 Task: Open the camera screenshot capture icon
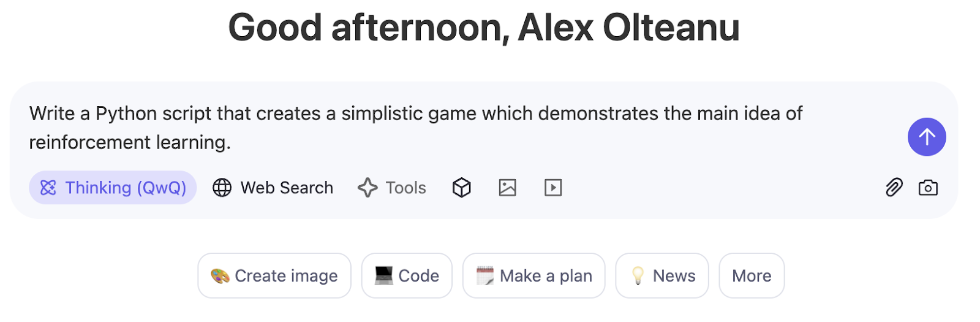[928, 188]
